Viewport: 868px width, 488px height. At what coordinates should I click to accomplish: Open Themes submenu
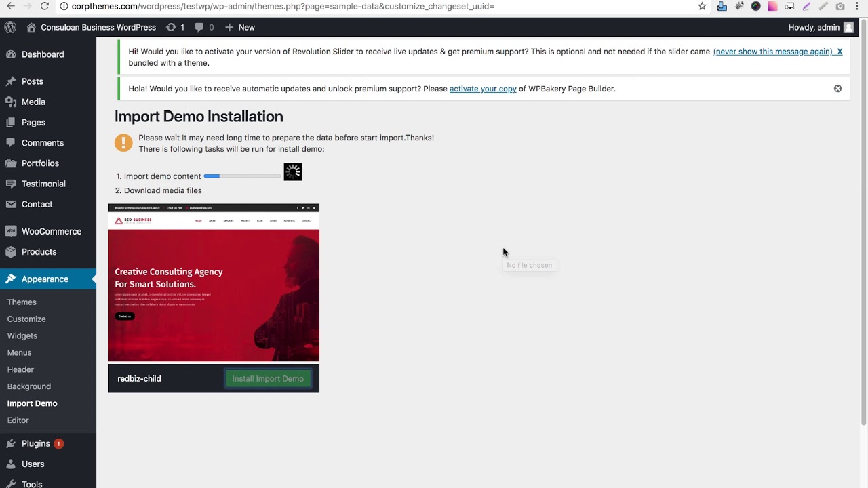[x=22, y=302]
